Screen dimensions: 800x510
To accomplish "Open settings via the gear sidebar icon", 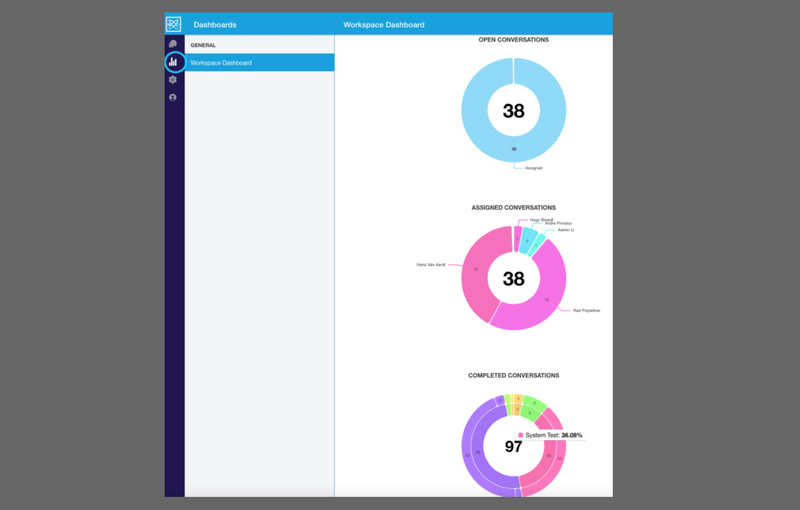I will pos(173,80).
